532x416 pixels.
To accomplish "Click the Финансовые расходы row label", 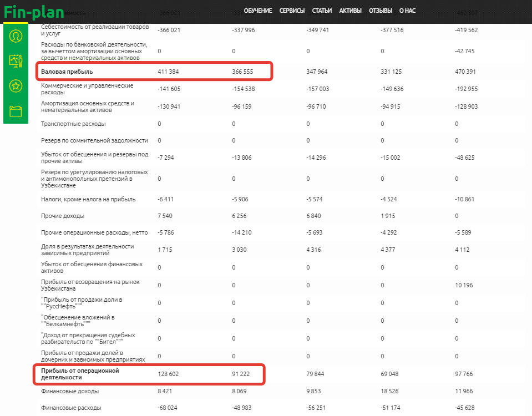I will point(70,408).
